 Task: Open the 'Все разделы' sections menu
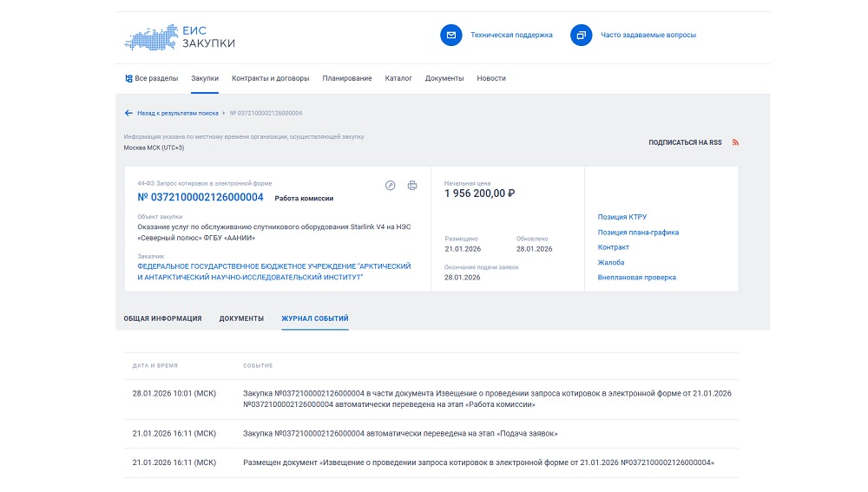(x=151, y=78)
